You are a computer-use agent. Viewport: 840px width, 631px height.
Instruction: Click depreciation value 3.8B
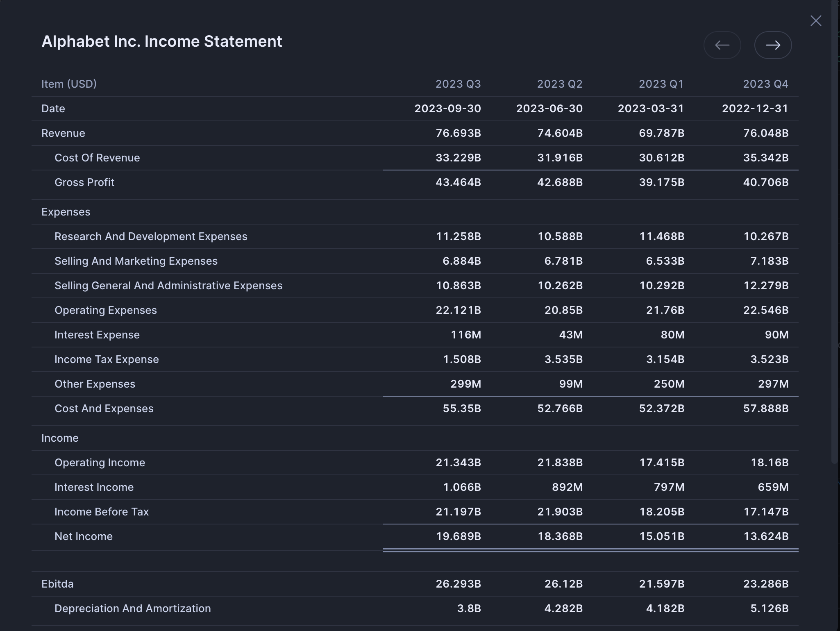point(469,608)
